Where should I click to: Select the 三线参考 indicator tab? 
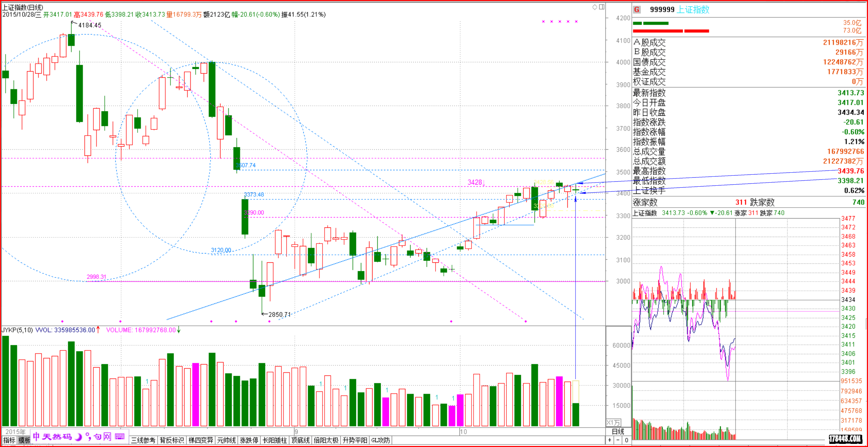click(143, 440)
